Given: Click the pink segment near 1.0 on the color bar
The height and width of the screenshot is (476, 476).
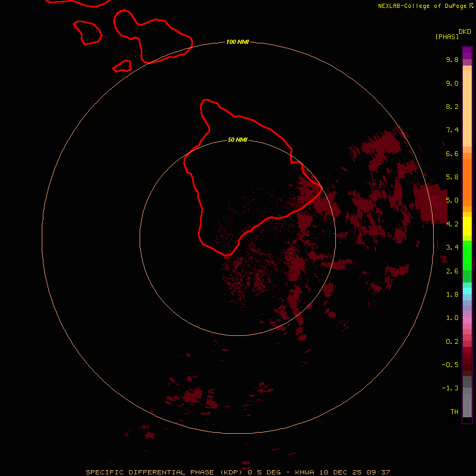Looking at the screenshot, I should 467,321.
